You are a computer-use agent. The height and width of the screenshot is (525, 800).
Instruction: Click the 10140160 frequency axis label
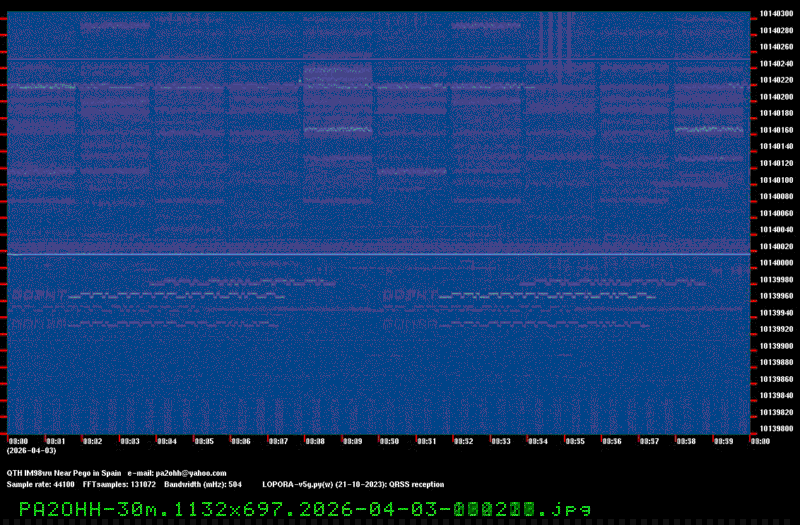point(776,130)
